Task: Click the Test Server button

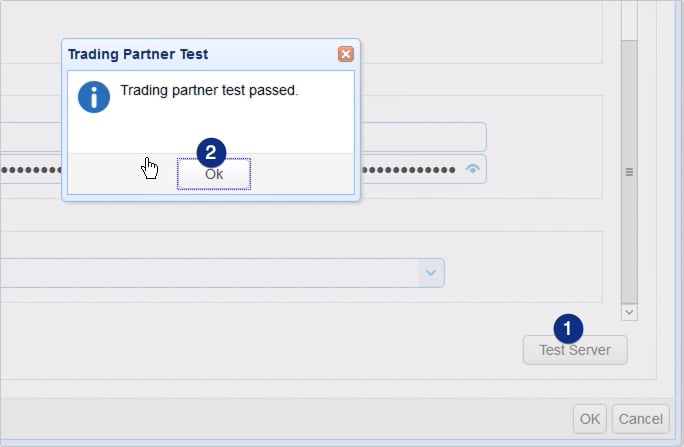Action: [x=575, y=350]
